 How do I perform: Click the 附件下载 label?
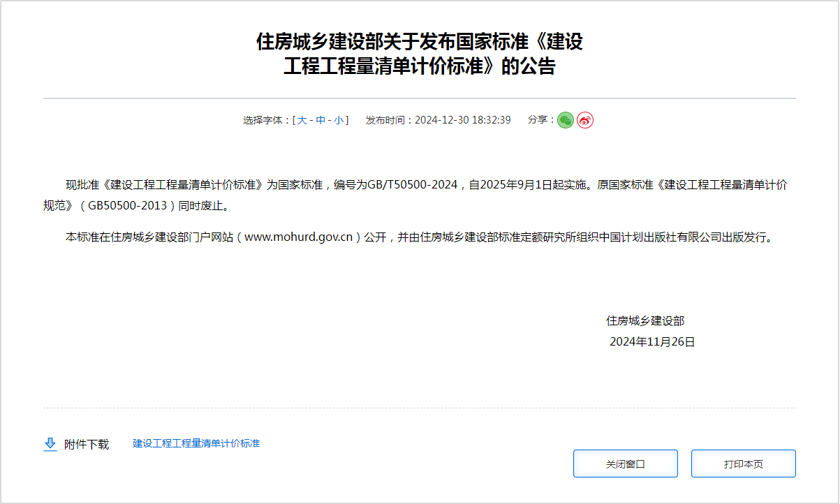click(x=87, y=444)
